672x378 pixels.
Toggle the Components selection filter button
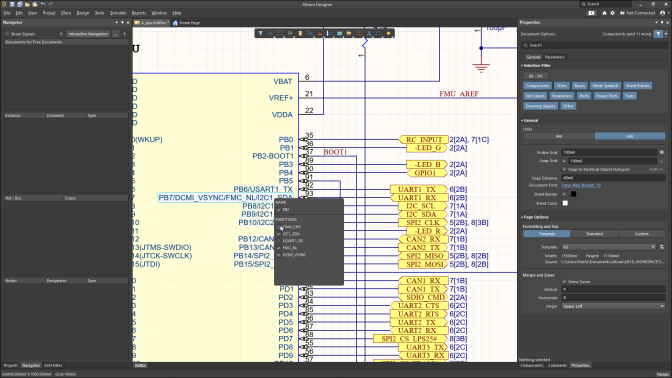tap(537, 86)
